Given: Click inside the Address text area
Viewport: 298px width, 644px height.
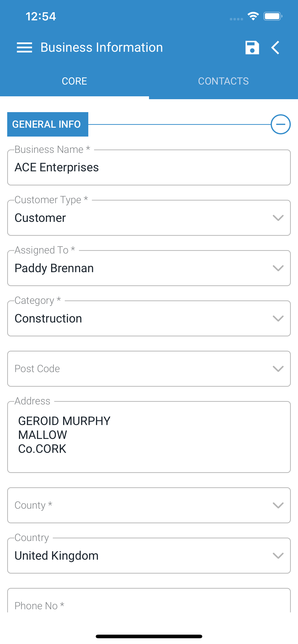Looking at the screenshot, I should point(149,437).
